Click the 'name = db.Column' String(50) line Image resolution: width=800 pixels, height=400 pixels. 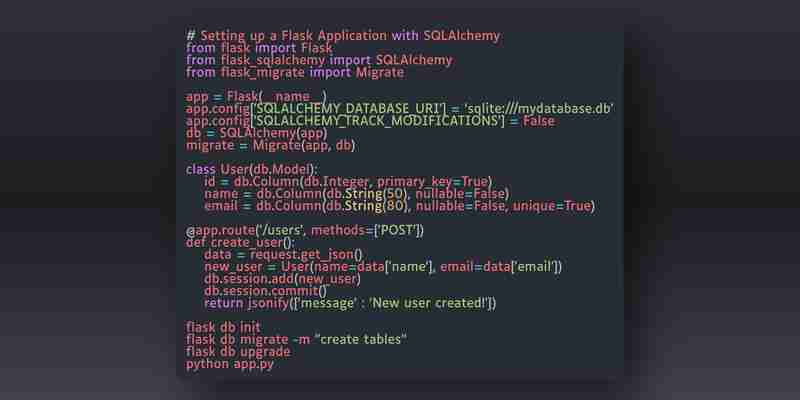[357, 194]
